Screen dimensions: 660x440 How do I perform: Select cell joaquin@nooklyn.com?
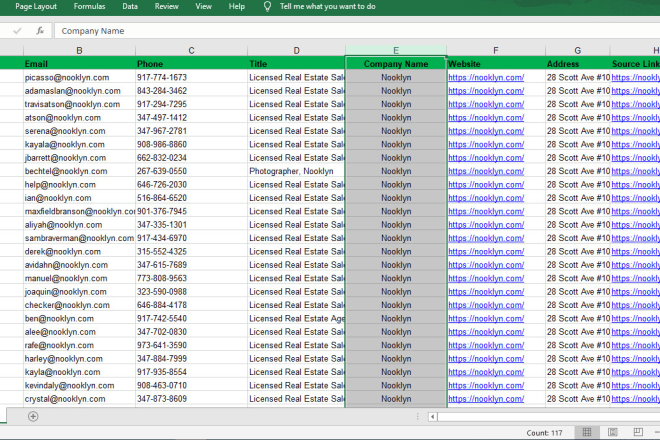(x=80, y=292)
